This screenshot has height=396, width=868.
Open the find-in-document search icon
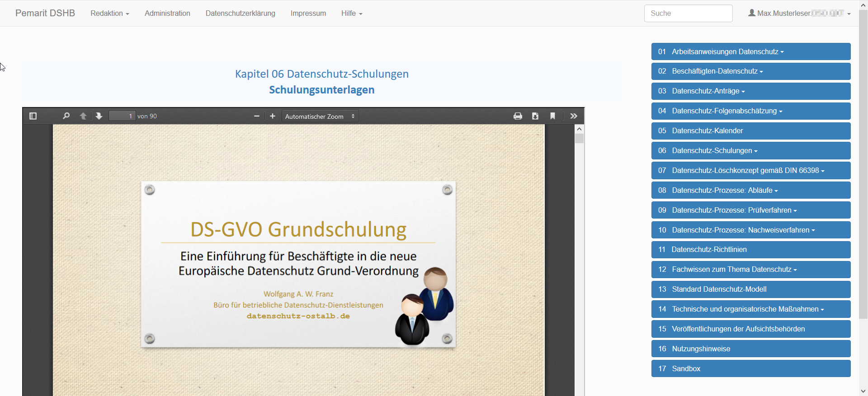click(x=66, y=116)
